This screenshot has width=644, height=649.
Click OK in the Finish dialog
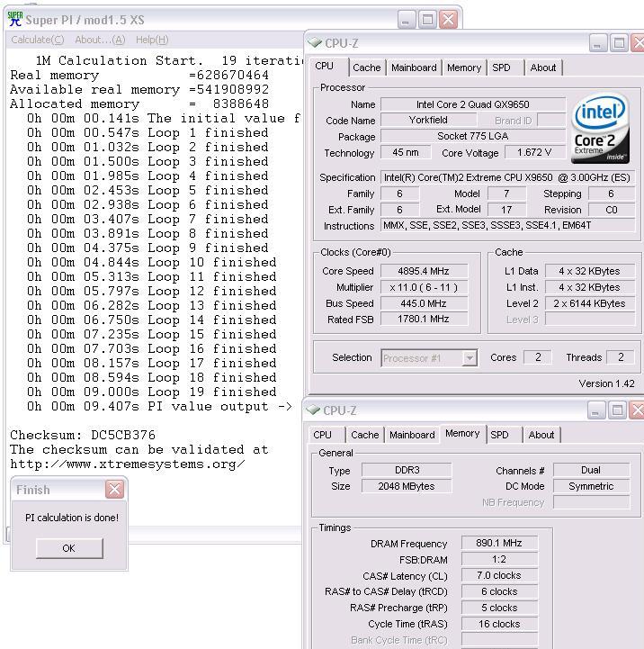click(x=69, y=548)
